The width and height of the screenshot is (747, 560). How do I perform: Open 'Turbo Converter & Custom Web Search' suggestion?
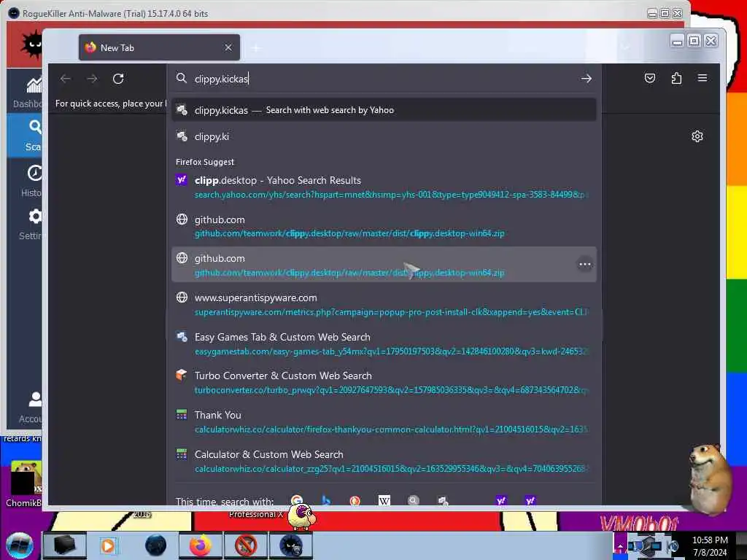[384, 382]
